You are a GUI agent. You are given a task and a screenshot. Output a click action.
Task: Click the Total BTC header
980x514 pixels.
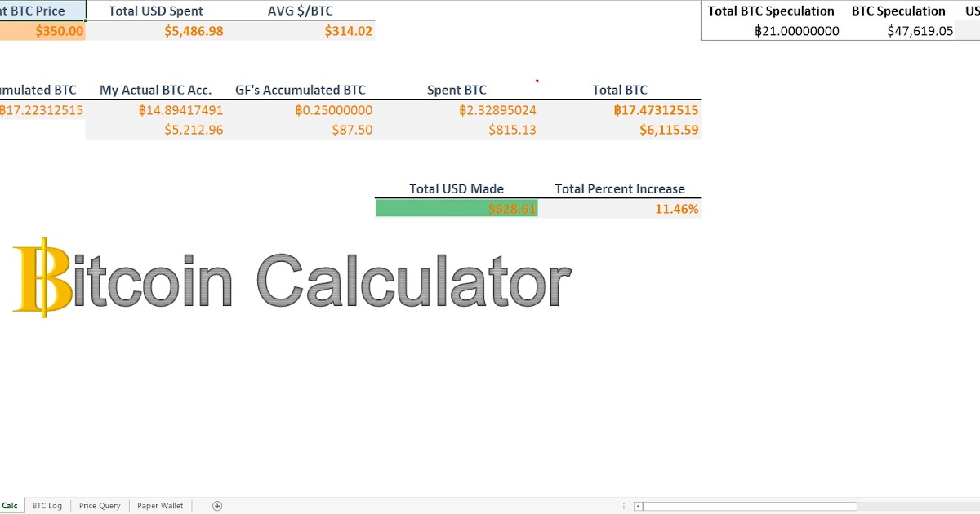(620, 90)
